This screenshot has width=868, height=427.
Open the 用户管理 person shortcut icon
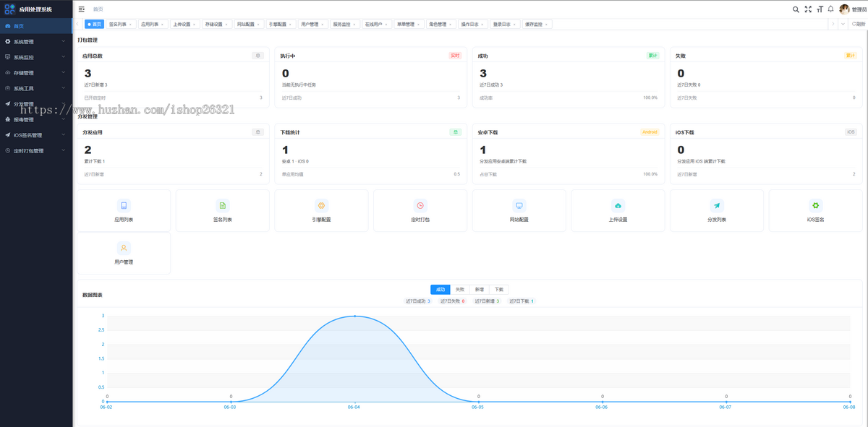124,248
